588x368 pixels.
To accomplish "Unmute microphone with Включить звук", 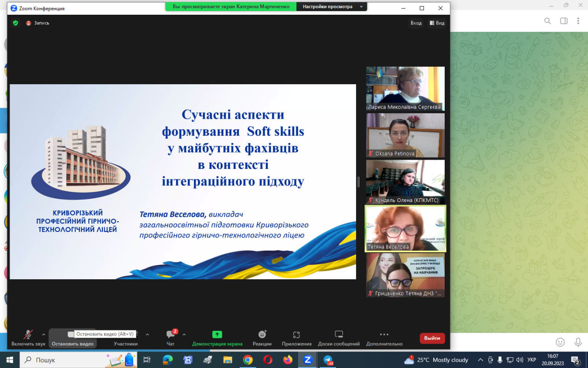I will point(28,338).
